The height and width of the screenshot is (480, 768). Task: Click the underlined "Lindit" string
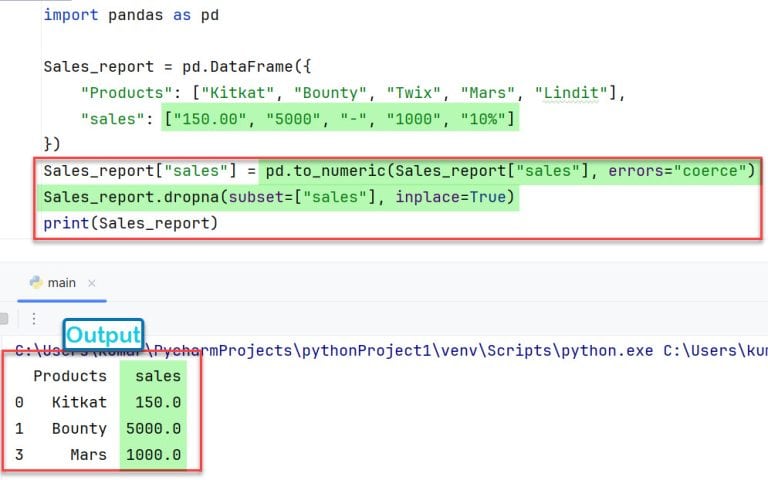(571, 93)
